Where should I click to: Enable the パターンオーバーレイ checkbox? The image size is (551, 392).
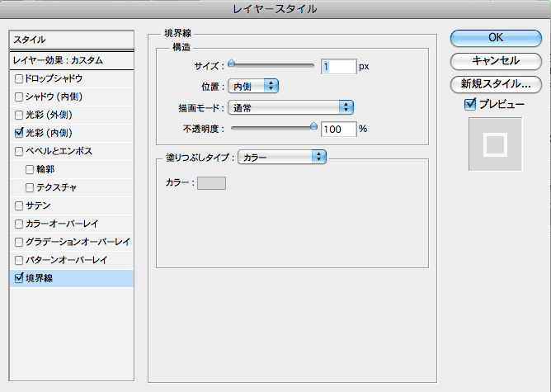pos(19,260)
